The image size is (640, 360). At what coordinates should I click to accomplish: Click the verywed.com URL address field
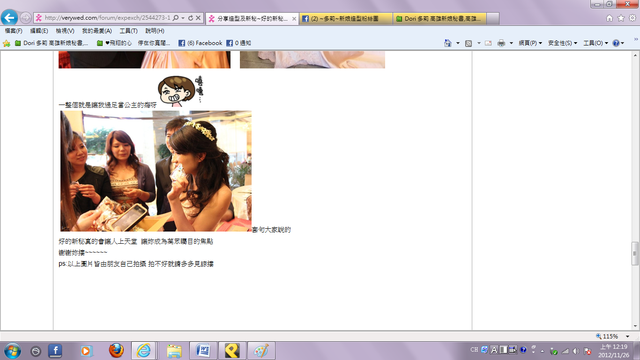[107, 18]
